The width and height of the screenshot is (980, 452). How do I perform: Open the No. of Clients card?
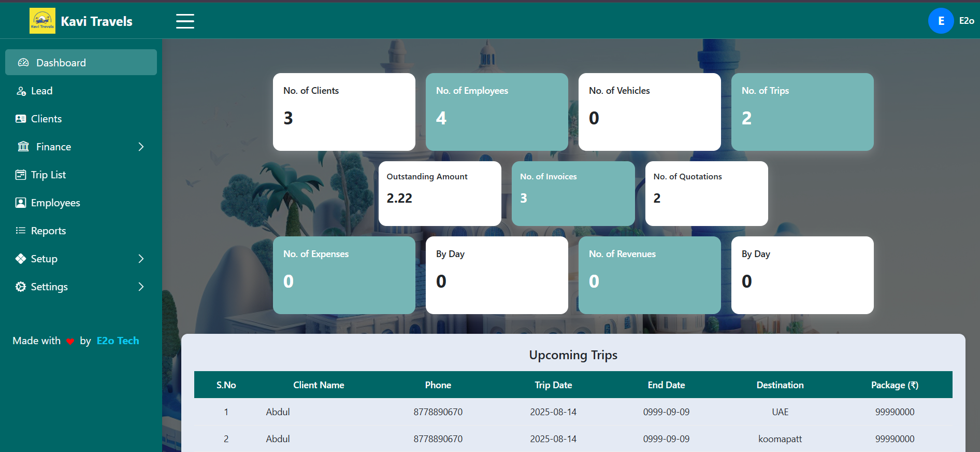click(344, 112)
